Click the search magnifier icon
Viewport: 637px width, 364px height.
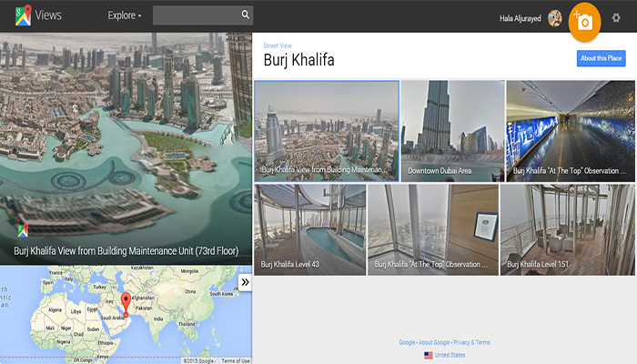click(x=245, y=15)
